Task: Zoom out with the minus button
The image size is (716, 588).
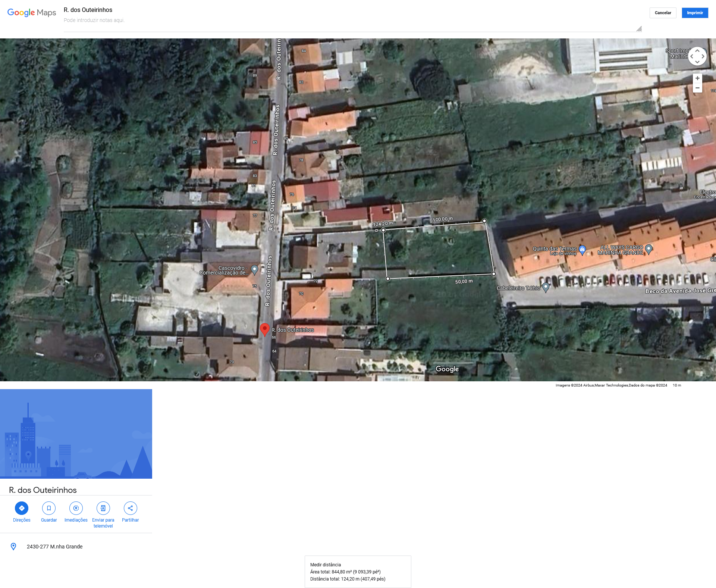Action: coord(697,88)
